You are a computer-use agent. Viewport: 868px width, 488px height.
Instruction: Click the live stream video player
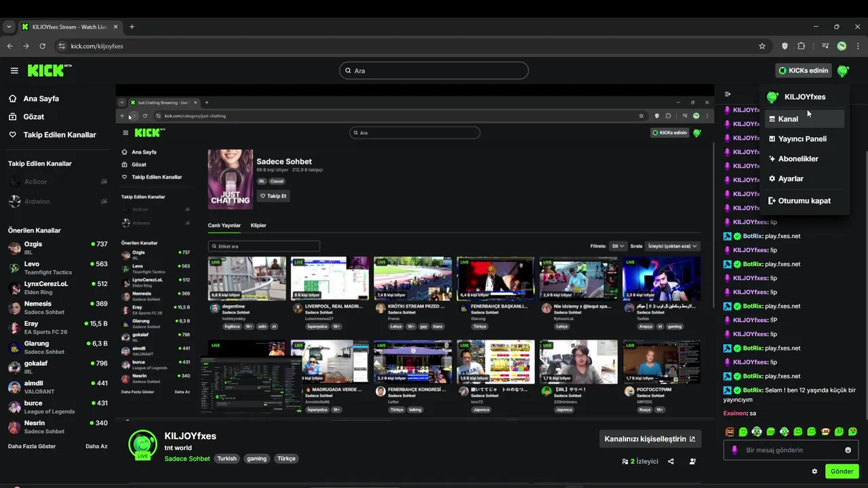(x=415, y=252)
